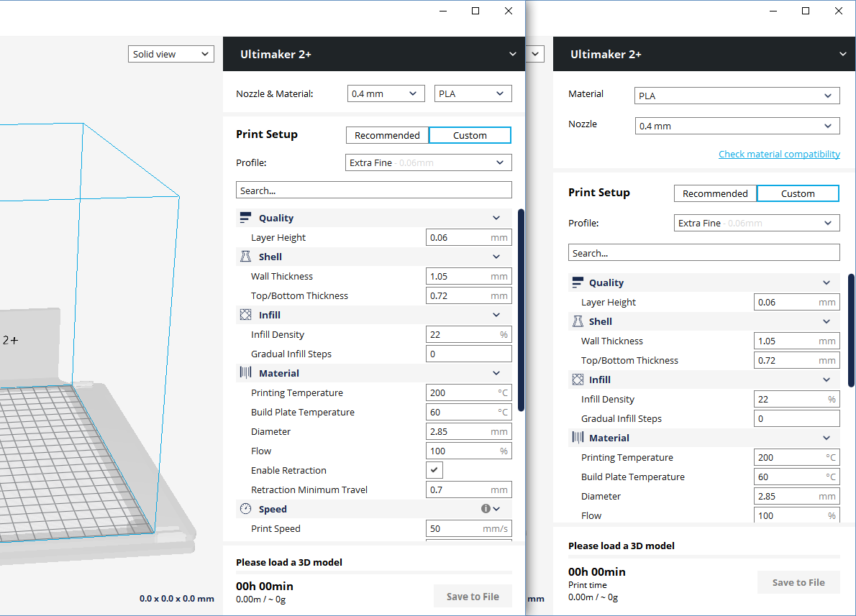Image resolution: width=856 pixels, height=616 pixels.
Task: Click Gradual Infill Steps field in left window
Action: (469, 354)
